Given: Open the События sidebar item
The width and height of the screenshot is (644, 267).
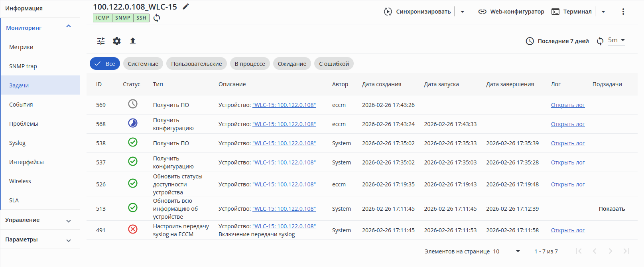Looking at the screenshot, I should coord(21,105).
